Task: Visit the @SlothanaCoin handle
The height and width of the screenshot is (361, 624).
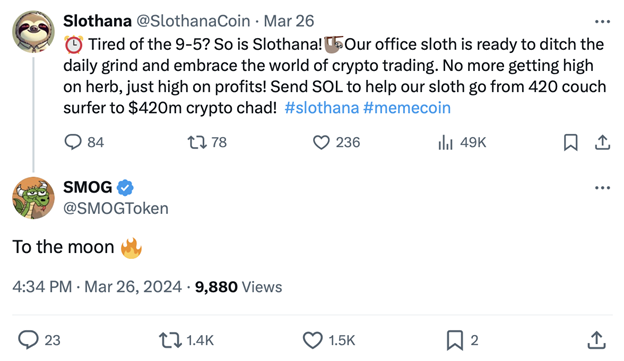Action: tap(193, 21)
